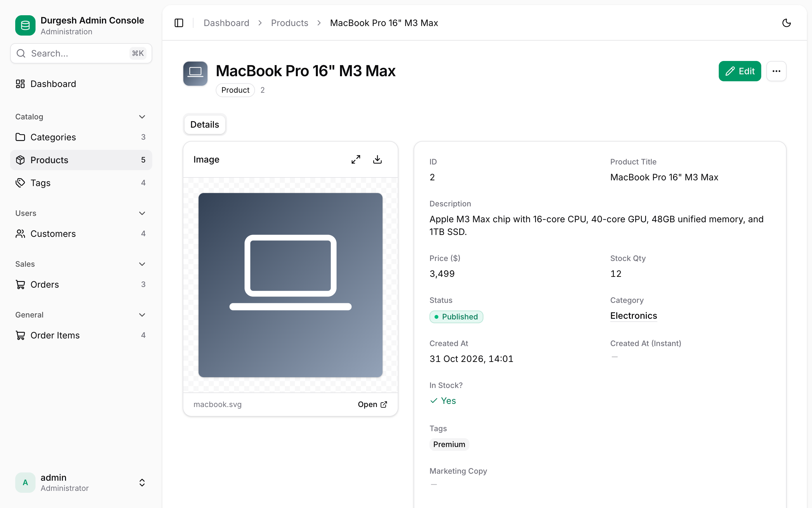This screenshot has width=812, height=508.
Task: Click the Edit button
Action: click(x=740, y=71)
